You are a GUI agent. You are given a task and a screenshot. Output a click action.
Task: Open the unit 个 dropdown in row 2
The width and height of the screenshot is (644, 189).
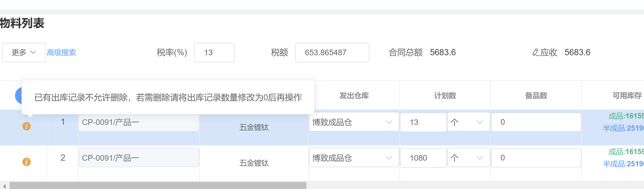click(x=469, y=158)
